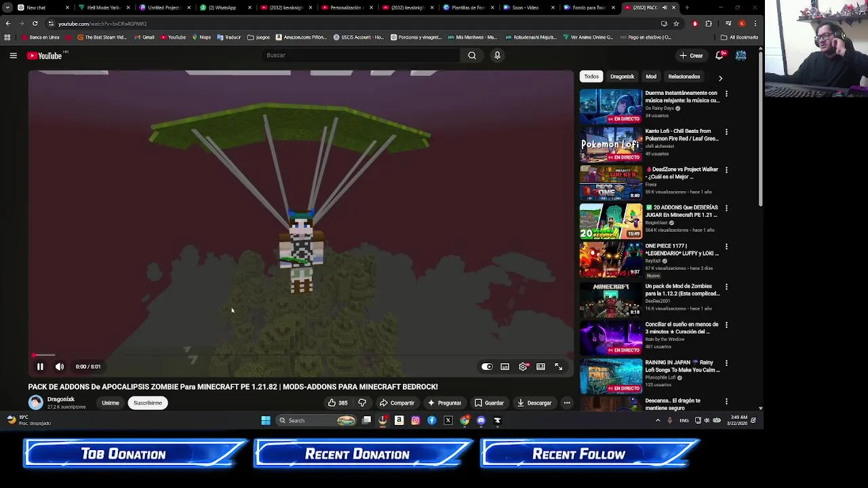Select the Mod filter chip
This screenshot has height=488, width=868.
click(651, 77)
